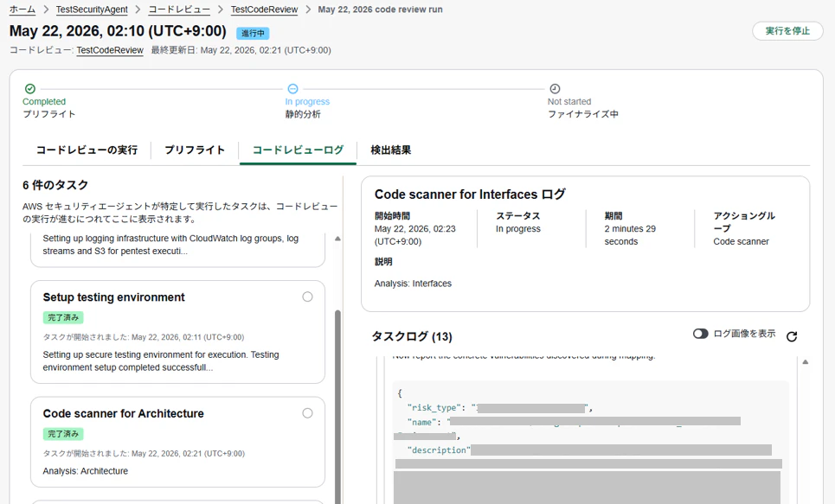Click 完了済み badge on Setup testing environment

coord(63,318)
